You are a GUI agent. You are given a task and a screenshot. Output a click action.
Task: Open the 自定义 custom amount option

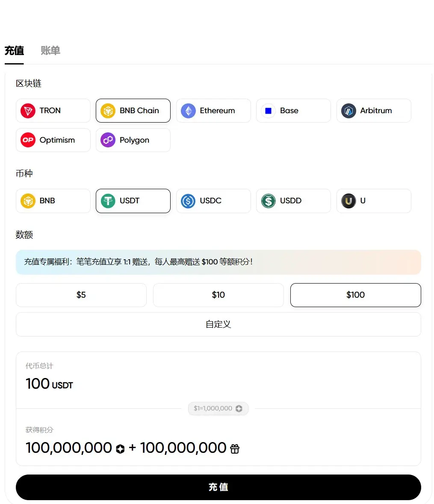(218, 324)
